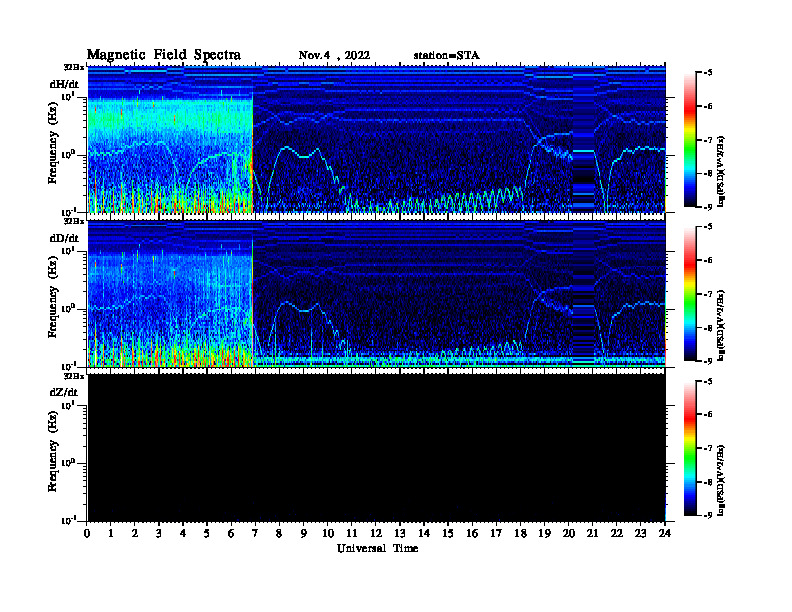
Task: Select the dH/dt panel label
Action: pyautogui.click(x=64, y=84)
